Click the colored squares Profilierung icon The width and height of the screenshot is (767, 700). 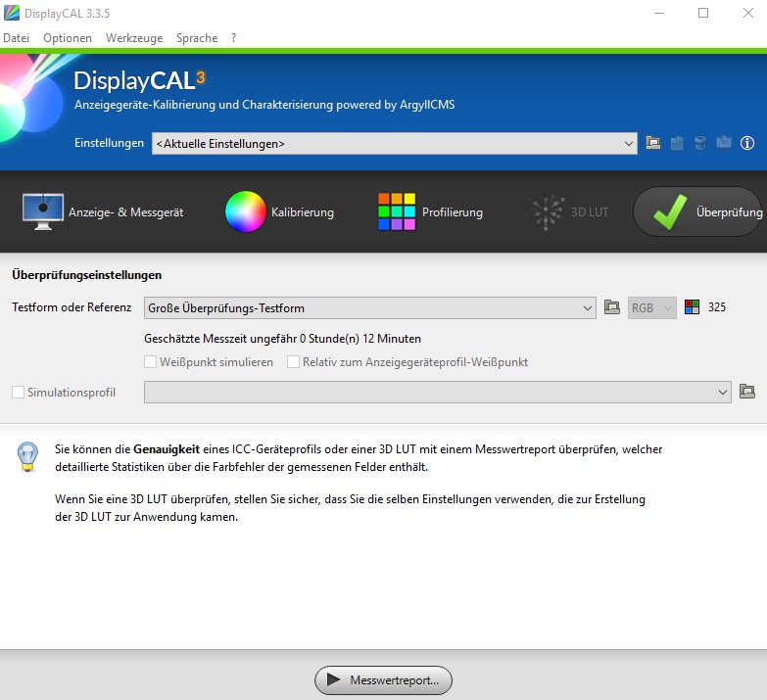[x=397, y=211]
